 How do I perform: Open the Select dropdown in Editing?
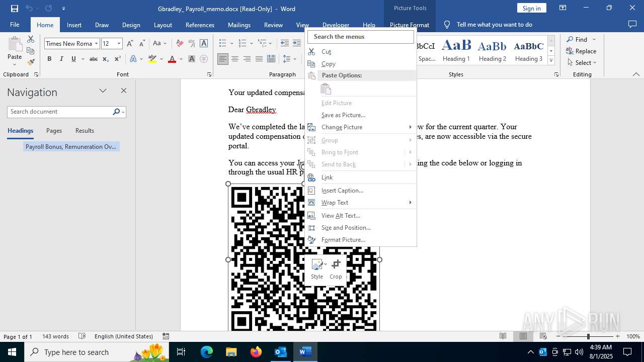coord(581,62)
